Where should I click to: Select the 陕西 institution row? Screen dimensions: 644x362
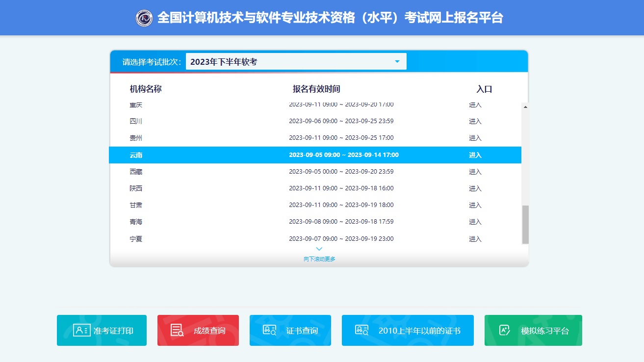(x=136, y=188)
